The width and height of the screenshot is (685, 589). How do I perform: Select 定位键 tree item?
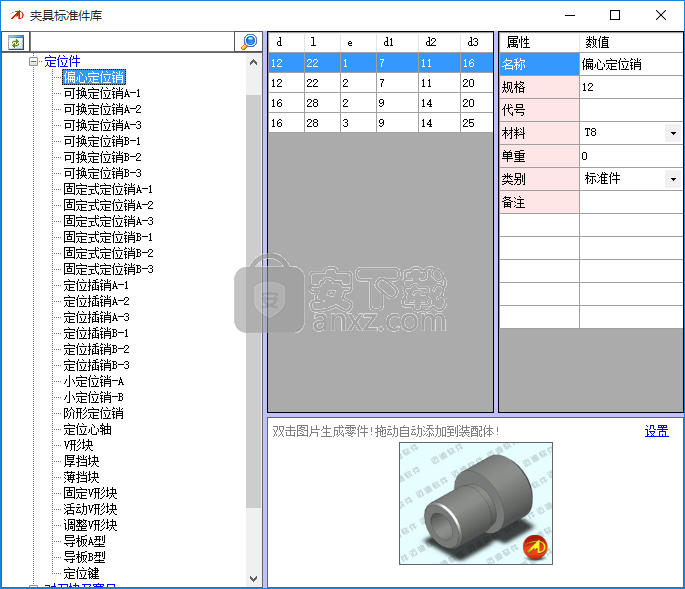click(81, 573)
